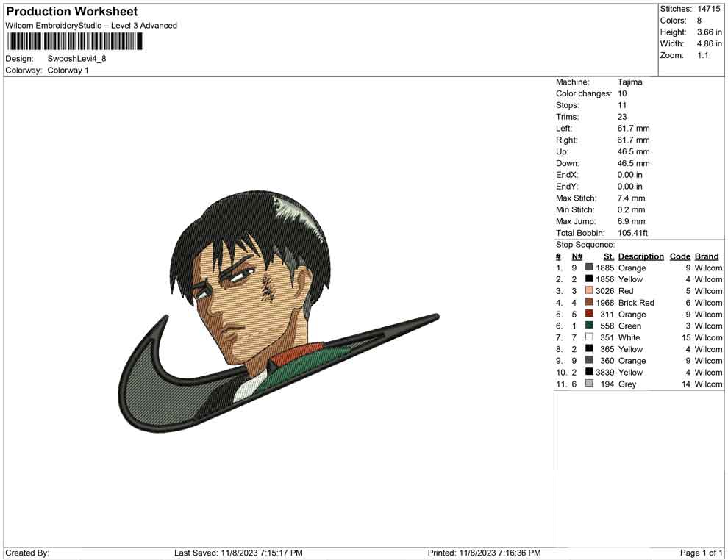The image size is (728, 560).
Task: Click the color swatch in stop row 1
Action: click(x=589, y=268)
